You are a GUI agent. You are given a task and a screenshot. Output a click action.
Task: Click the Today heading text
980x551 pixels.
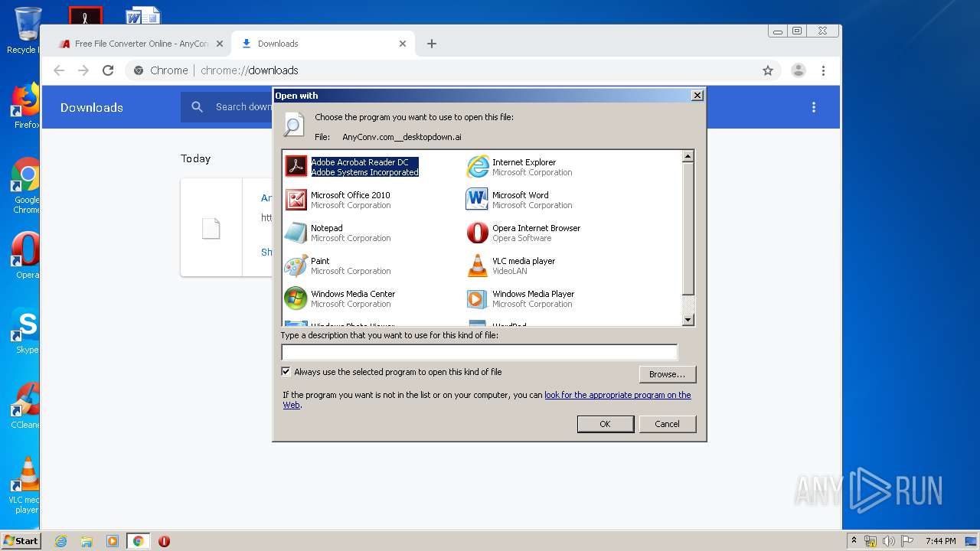click(x=195, y=158)
